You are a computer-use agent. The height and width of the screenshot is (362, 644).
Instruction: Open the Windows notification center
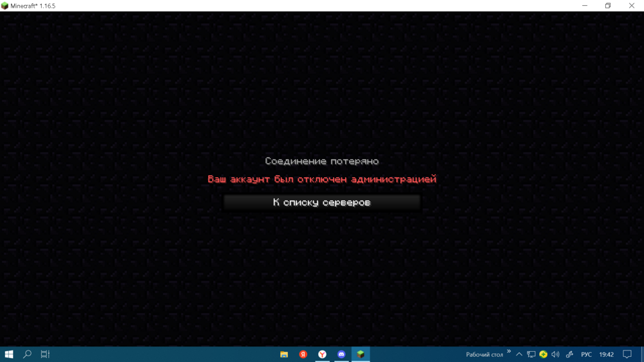coord(627,354)
